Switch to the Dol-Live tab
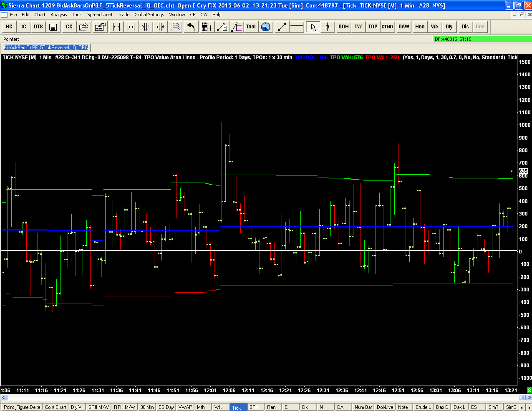This screenshot has height=411, width=532. [385, 407]
